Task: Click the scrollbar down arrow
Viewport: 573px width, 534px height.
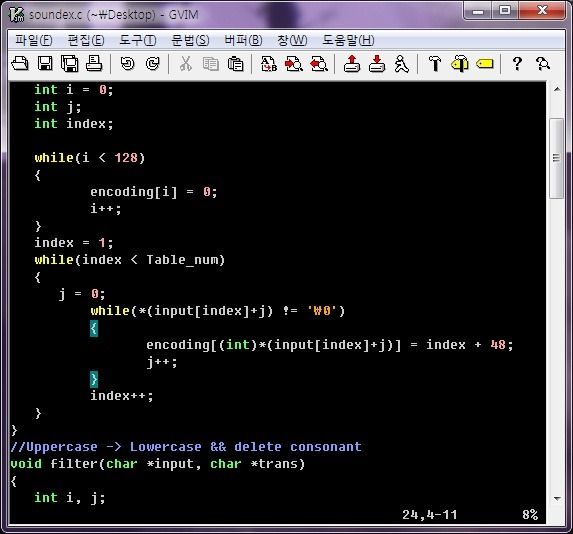Action: tap(557, 499)
